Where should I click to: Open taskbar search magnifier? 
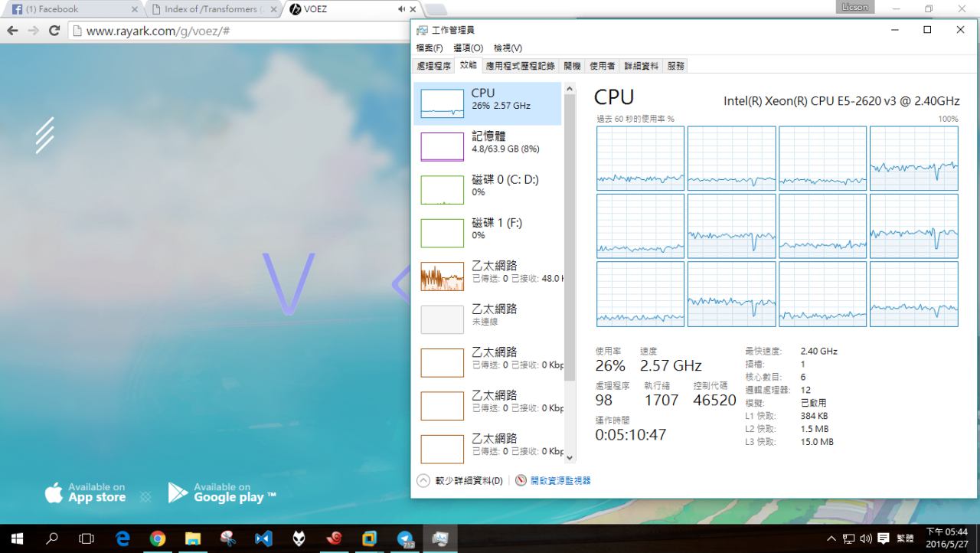(x=52, y=538)
